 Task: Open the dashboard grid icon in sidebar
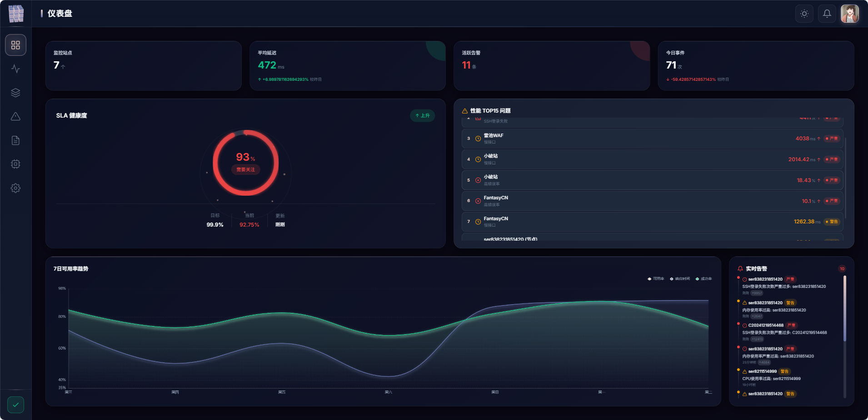pyautogui.click(x=15, y=45)
